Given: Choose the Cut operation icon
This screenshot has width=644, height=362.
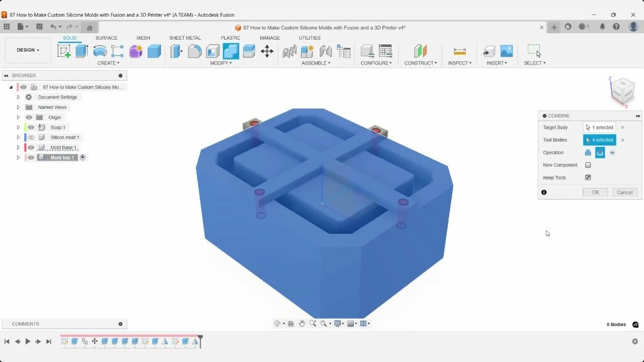Looking at the screenshot, I should tap(600, 153).
